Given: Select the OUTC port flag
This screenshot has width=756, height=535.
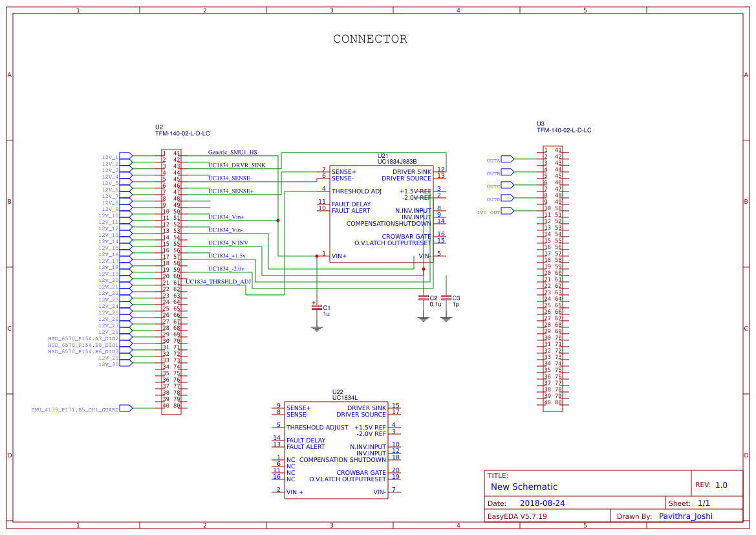Looking at the screenshot, I should [x=508, y=185].
